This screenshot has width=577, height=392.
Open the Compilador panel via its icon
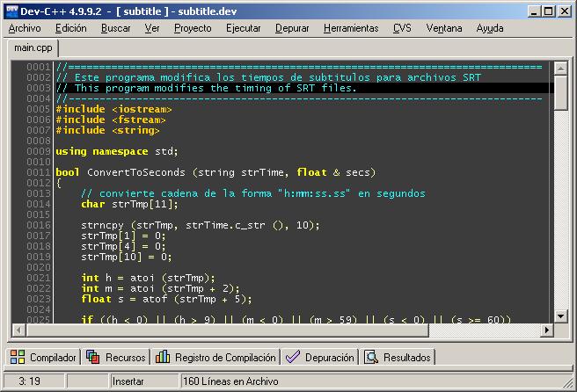(x=18, y=358)
